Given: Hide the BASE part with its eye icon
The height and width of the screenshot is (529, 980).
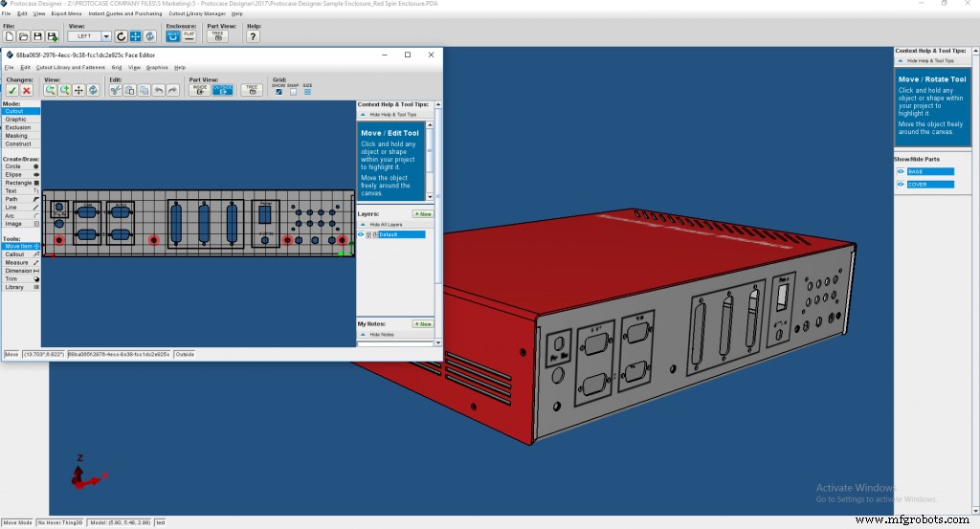Looking at the screenshot, I should tap(901, 171).
